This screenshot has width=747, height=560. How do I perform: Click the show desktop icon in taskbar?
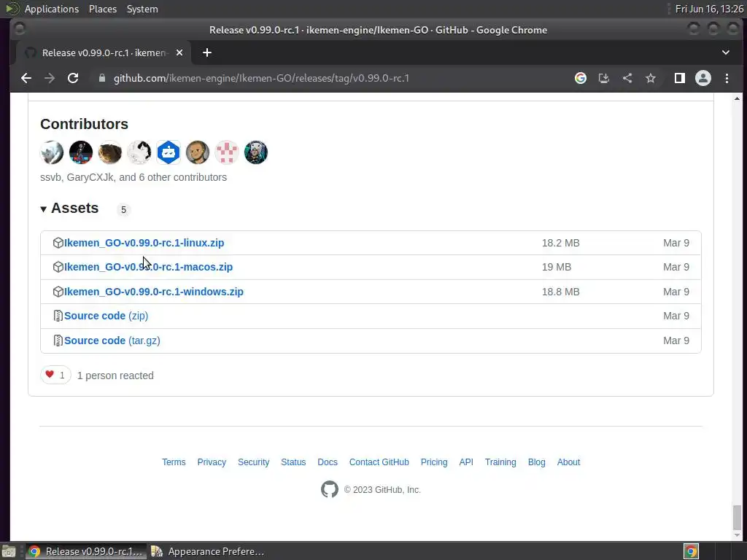point(9,551)
